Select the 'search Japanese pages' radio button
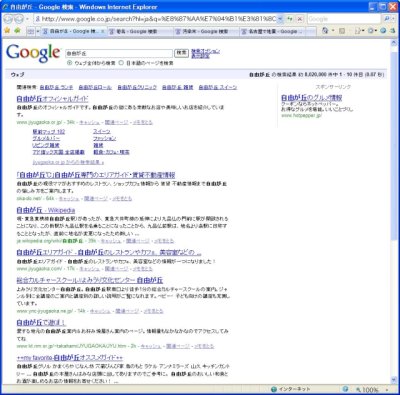Screen dimensions: 400x395 (121, 63)
